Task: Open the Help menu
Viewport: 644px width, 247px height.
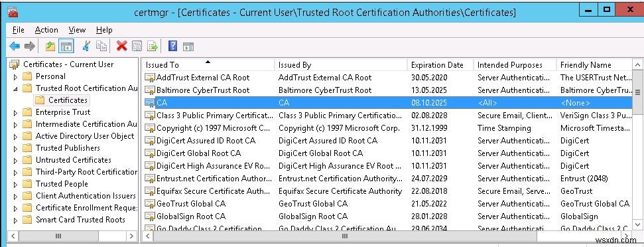Action: (x=104, y=30)
